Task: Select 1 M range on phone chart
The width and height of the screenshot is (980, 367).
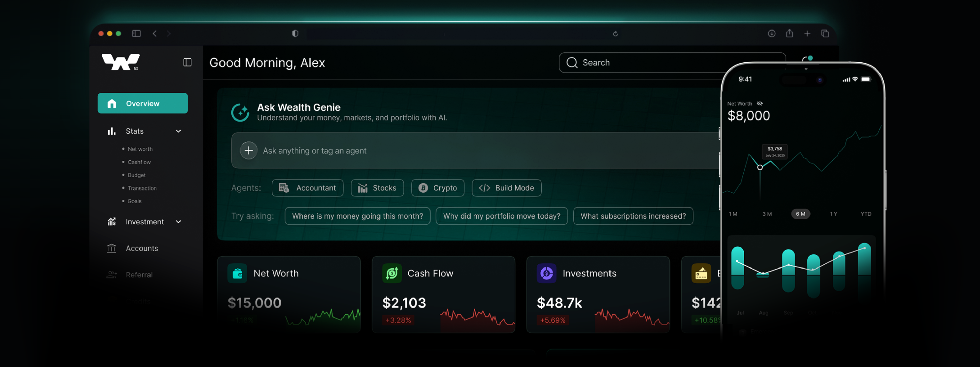Action: [x=733, y=214]
